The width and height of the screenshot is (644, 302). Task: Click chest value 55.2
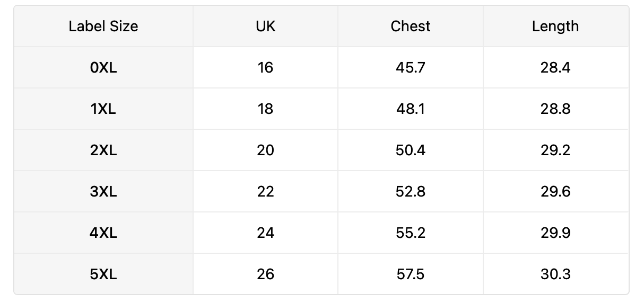coord(411,233)
